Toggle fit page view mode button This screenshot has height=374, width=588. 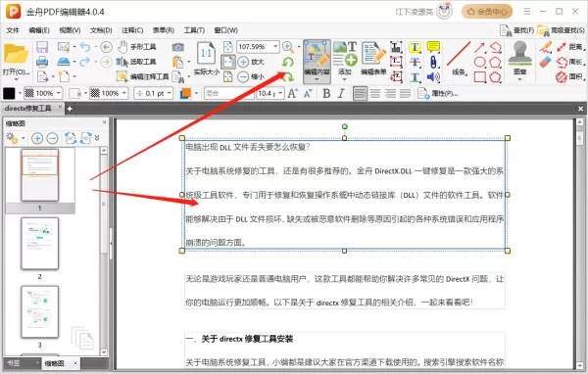[228, 62]
